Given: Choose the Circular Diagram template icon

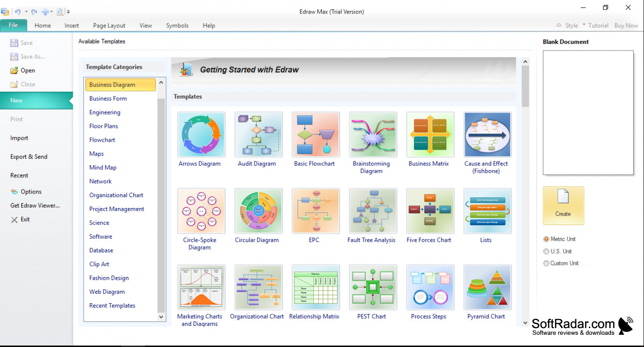Looking at the screenshot, I should point(258,211).
